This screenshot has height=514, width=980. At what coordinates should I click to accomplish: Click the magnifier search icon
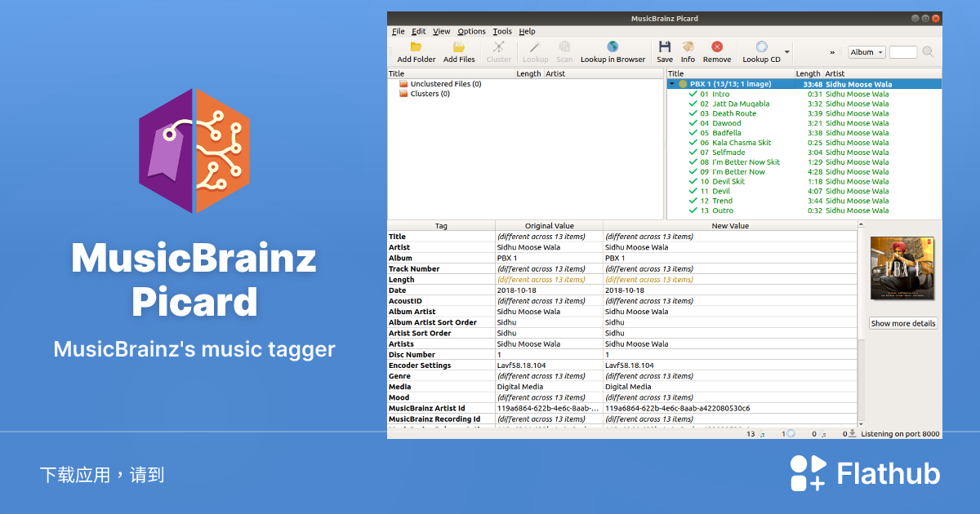(927, 51)
